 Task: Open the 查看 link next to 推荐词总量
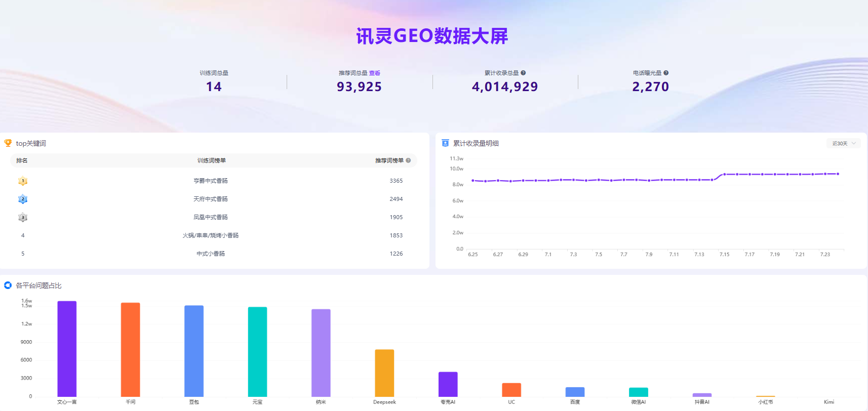(374, 73)
